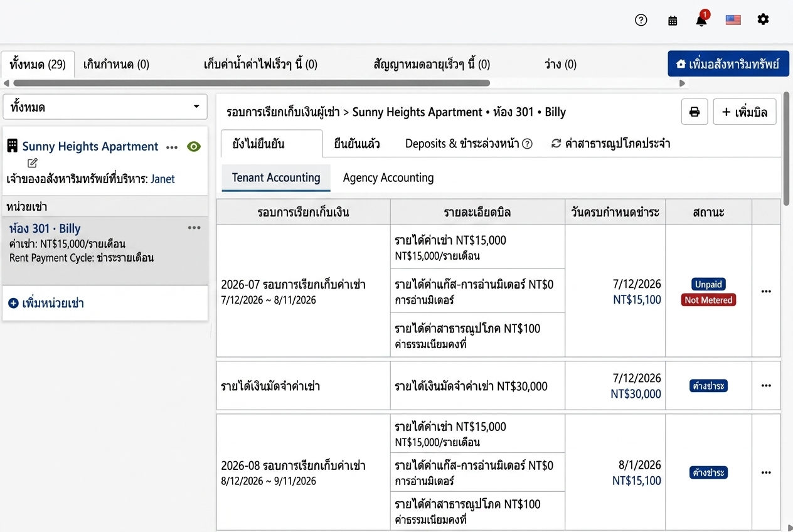
Task: Select the ห้อง 301 · Billy unit
Action: click(x=105, y=250)
